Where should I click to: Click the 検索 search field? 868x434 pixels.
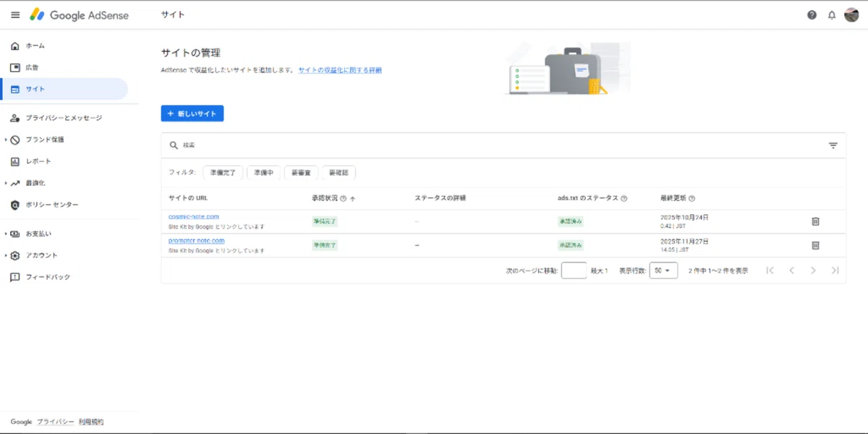(x=503, y=145)
